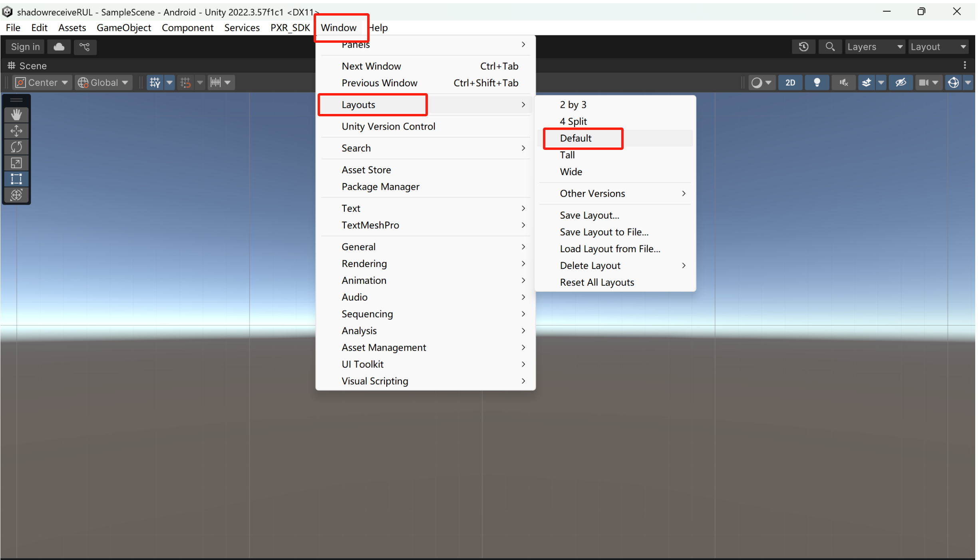Open the Center pivot dropdown
Viewport: 980px width, 560px height.
42,83
